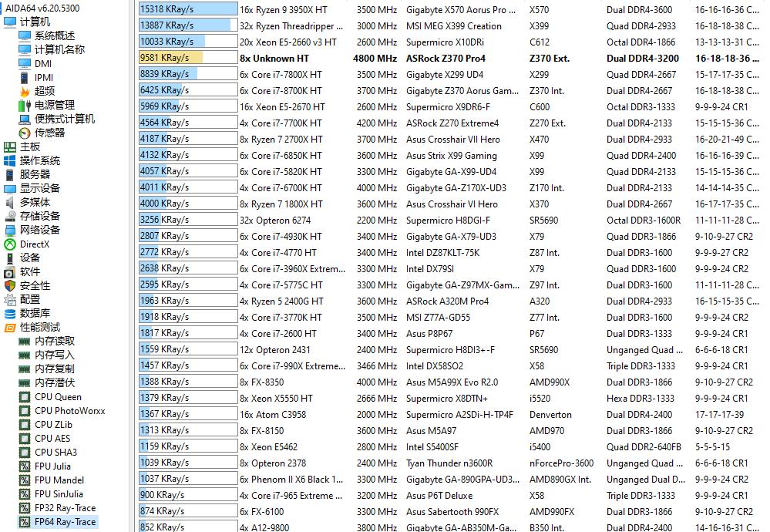Click the MSI Z77A-GD55 motherboard cell

pyautogui.click(x=438, y=318)
